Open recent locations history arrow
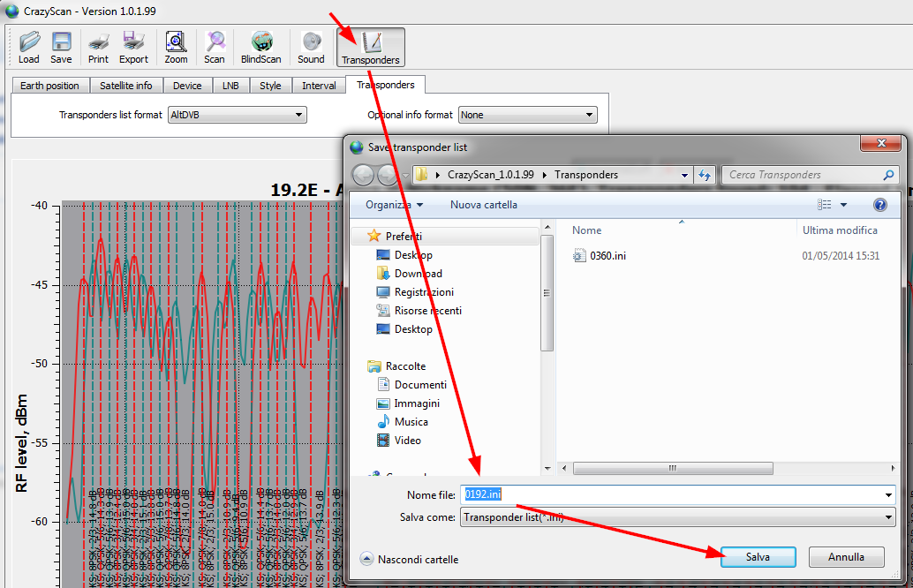 pos(405,175)
